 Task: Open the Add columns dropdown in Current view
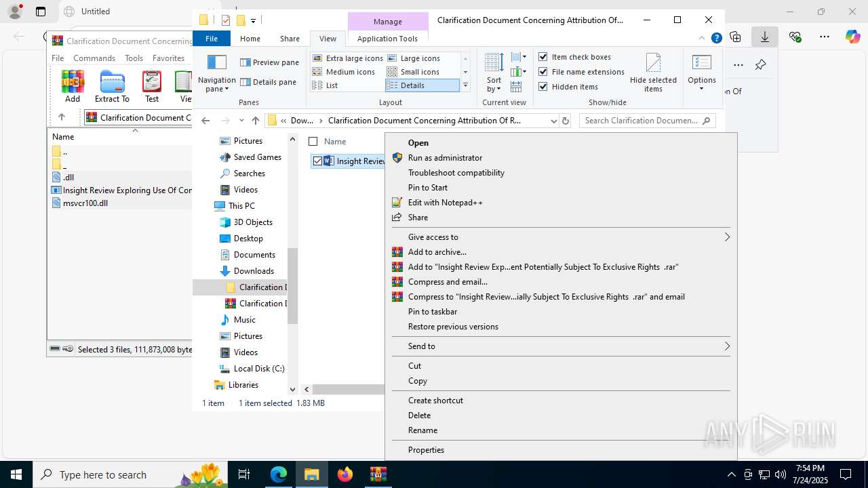518,72
